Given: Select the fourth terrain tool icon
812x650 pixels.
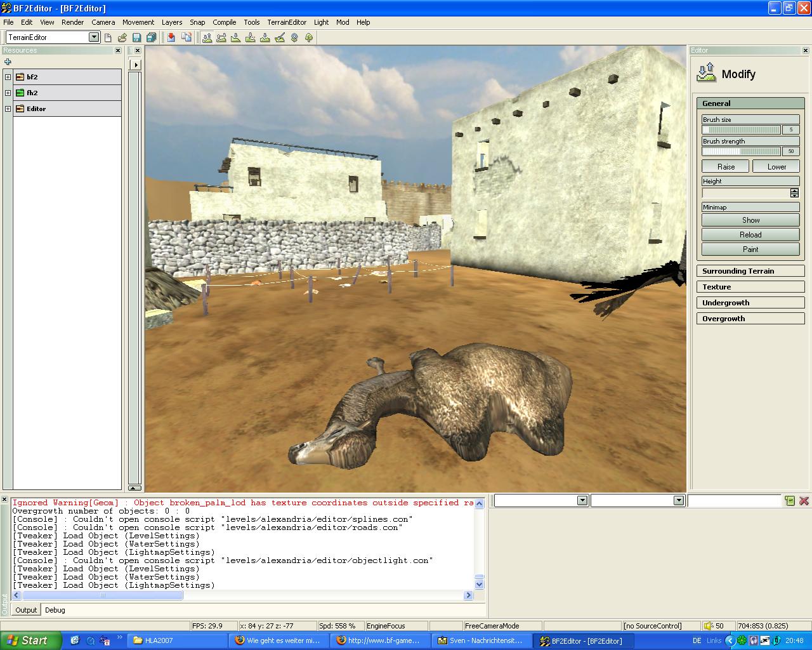Looking at the screenshot, I should (251, 37).
